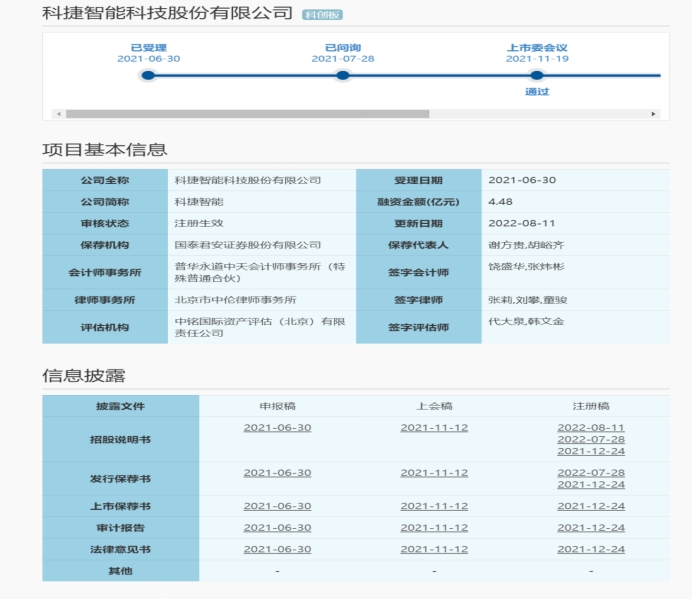Click the 招股说明书 row label
Viewport: 692px width, 600px height.
(x=120, y=439)
